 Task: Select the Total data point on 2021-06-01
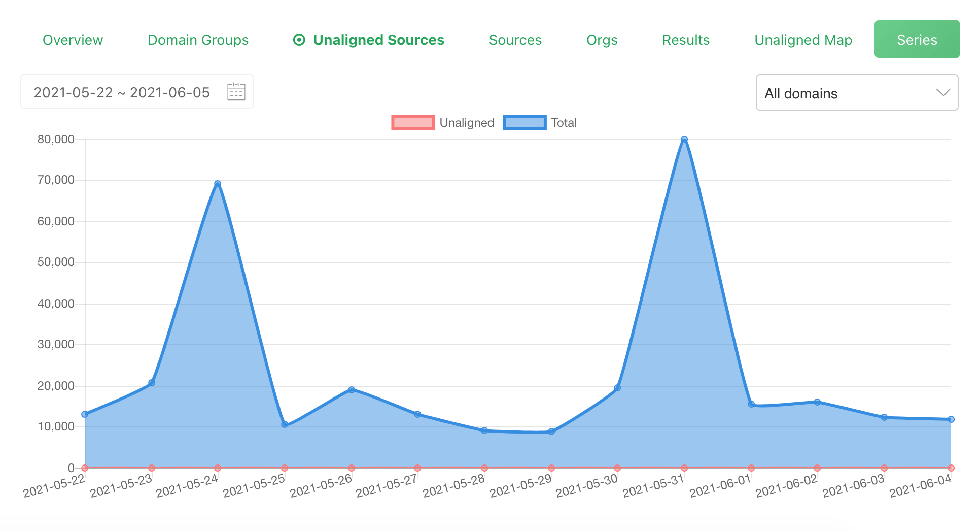coord(751,404)
